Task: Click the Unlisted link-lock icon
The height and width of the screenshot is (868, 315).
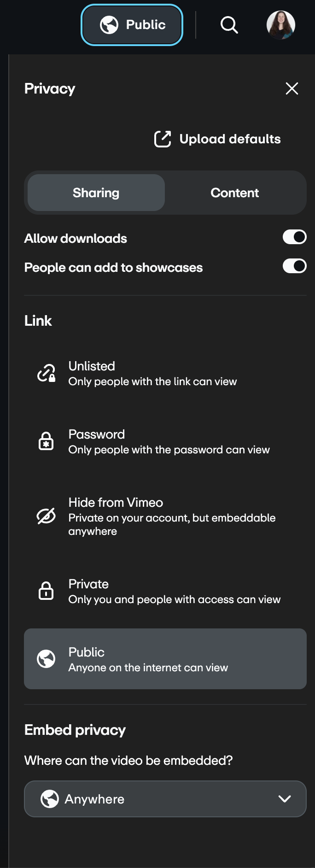Action: pos(46,373)
